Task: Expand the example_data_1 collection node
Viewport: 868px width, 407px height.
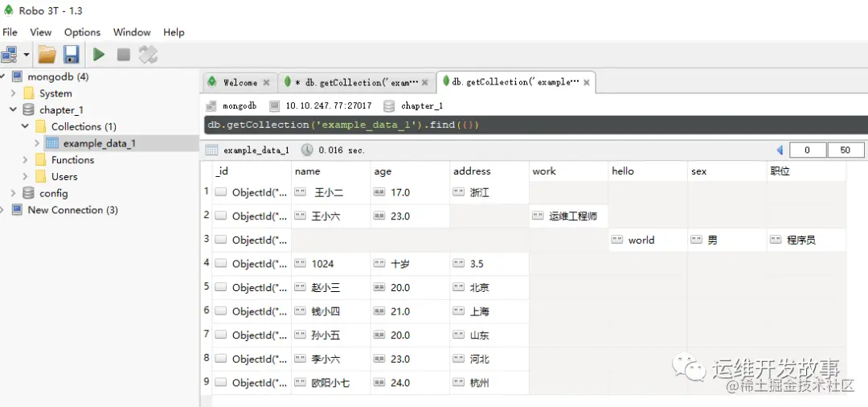Action: (x=37, y=143)
